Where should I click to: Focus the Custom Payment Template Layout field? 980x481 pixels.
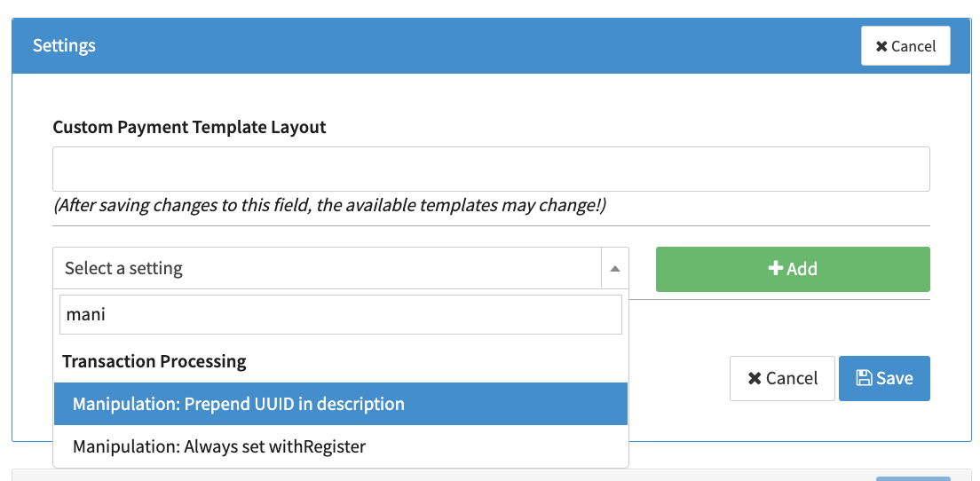click(491, 169)
